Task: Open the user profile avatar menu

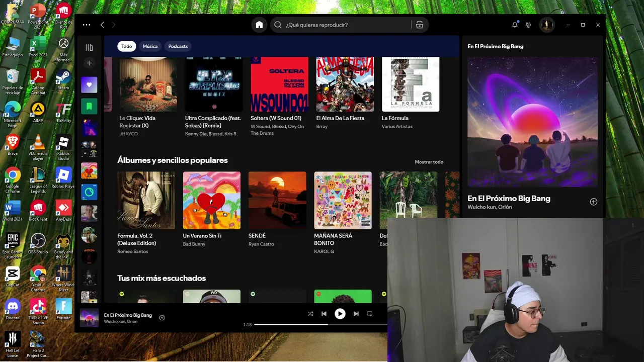Action: [546, 25]
